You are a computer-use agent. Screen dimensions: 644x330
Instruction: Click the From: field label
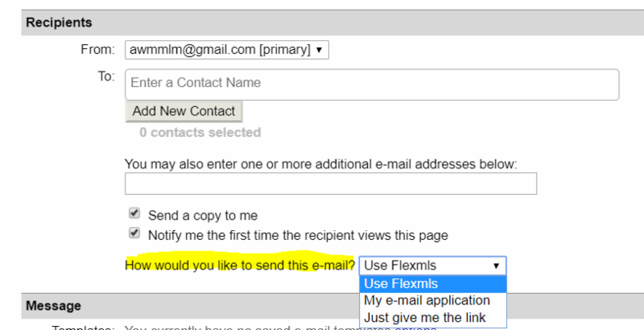(x=98, y=50)
